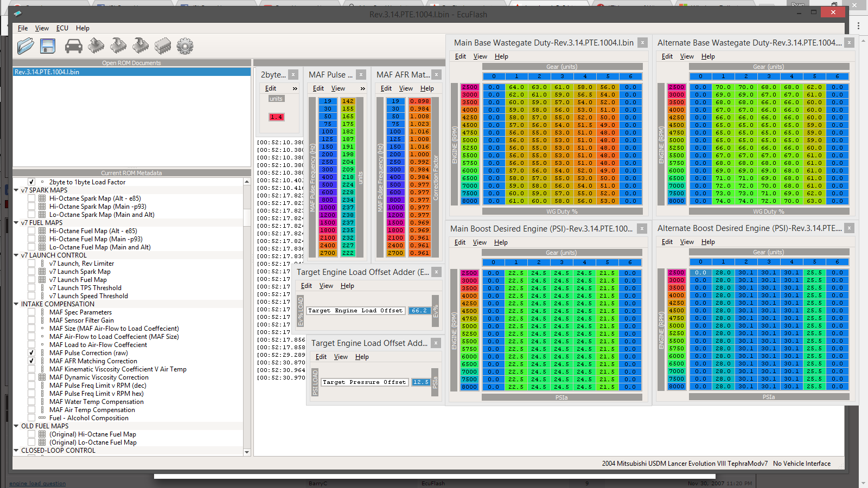Image resolution: width=868 pixels, height=488 pixels.
Task: Click the Target Engine Load Offset value field
Action: point(419,311)
